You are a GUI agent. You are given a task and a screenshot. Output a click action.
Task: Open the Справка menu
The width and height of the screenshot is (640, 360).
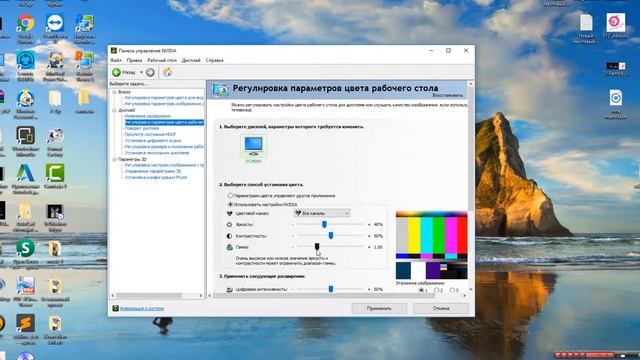pos(214,60)
